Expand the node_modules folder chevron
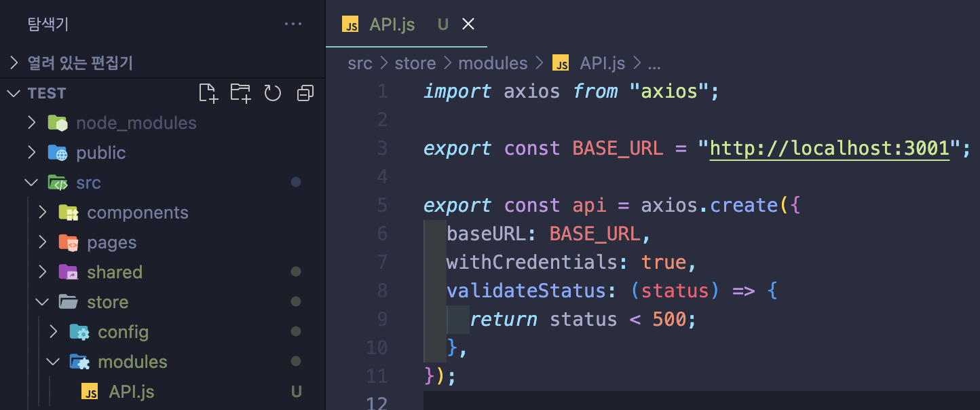The width and height of the screenshot is (980, 410). 31,123
